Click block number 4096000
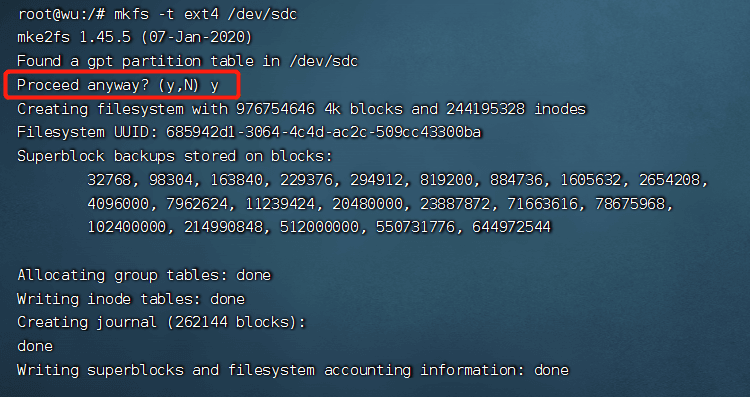The height and width of the screenshot is (397, 750). (x=120, y=204)
